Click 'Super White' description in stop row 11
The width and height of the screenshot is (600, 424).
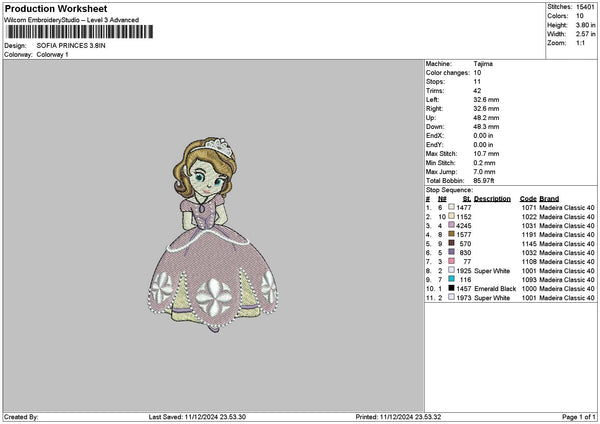pos(492,298)
